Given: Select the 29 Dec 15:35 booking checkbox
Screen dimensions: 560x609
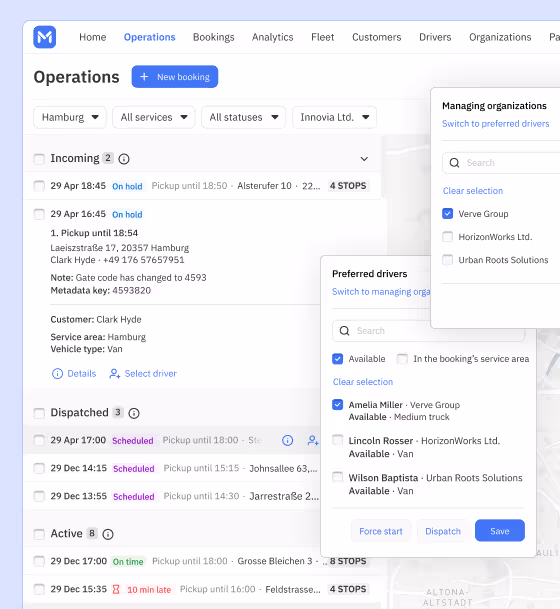Looking at the screenshot, I should pos(39,590).
